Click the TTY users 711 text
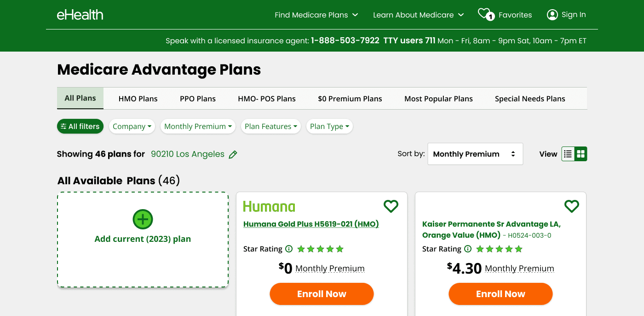Image resolution: width=644 pixels, height=316 pixels. point(409,41)
